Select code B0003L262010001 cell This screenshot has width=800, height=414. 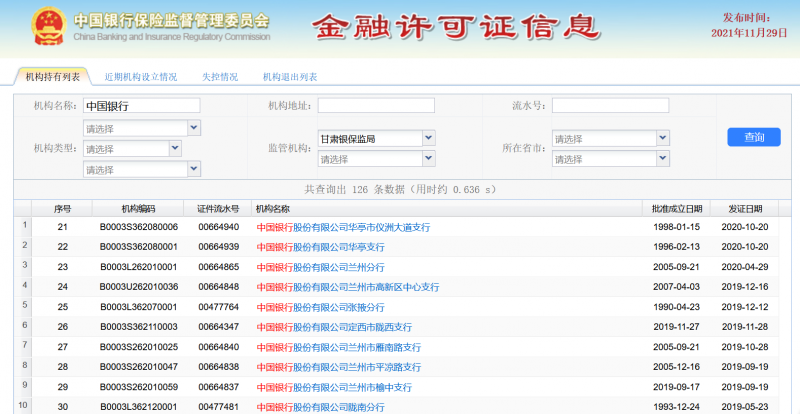[139, 267]
